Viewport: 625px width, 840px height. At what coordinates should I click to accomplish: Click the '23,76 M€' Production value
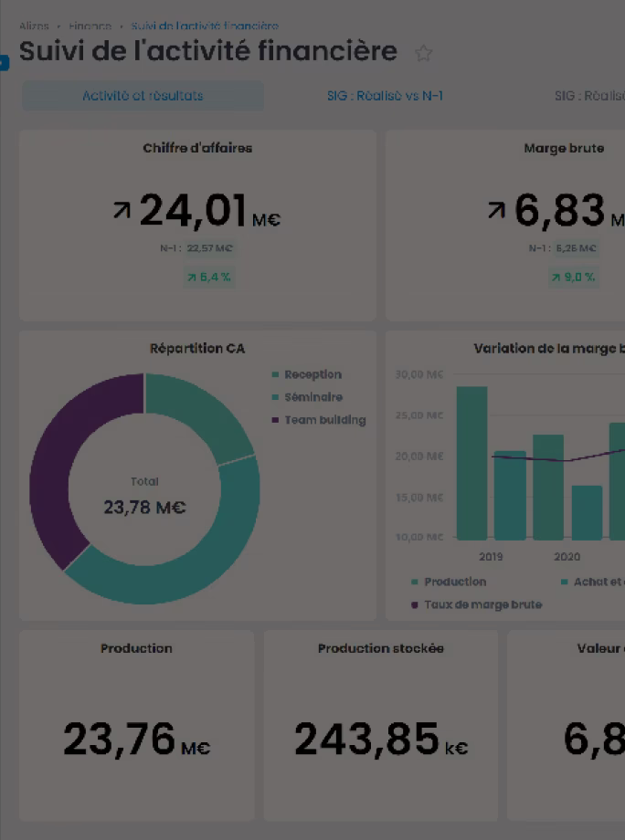(137, 740)
